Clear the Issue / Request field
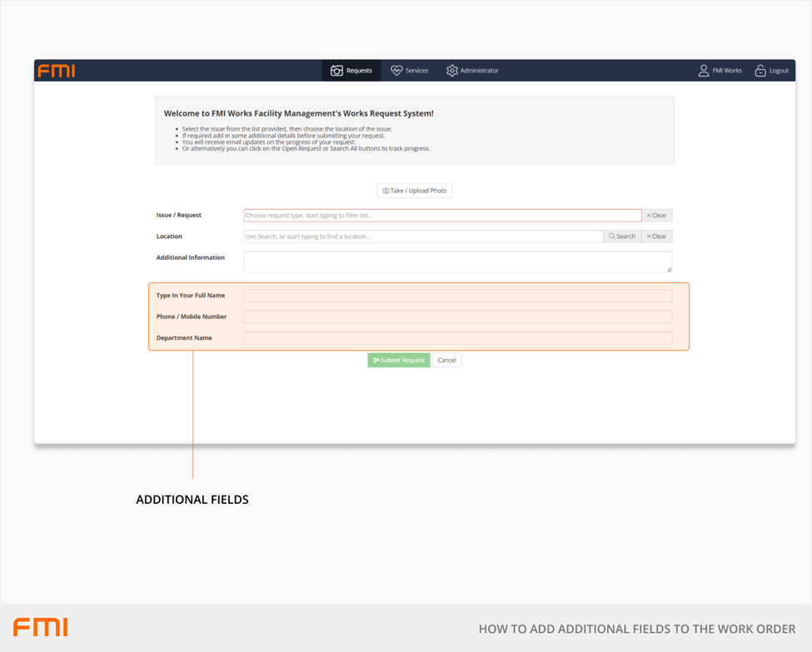 [x=656, y=215]
